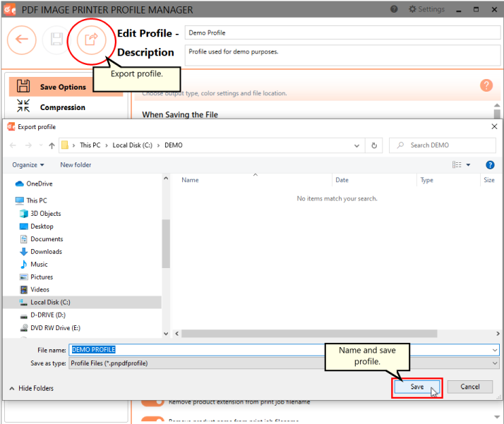Go back in Export dialog navigation
Screen dimensions: 504x424
coord(13,145)
